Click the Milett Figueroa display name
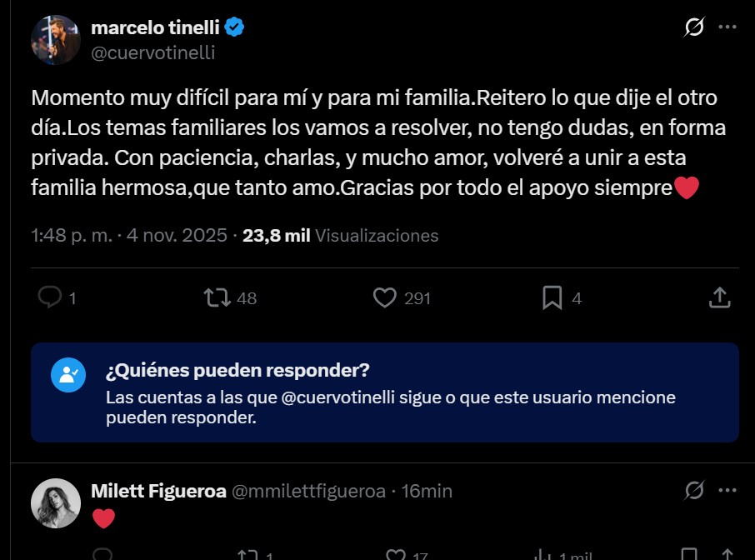 158,491
